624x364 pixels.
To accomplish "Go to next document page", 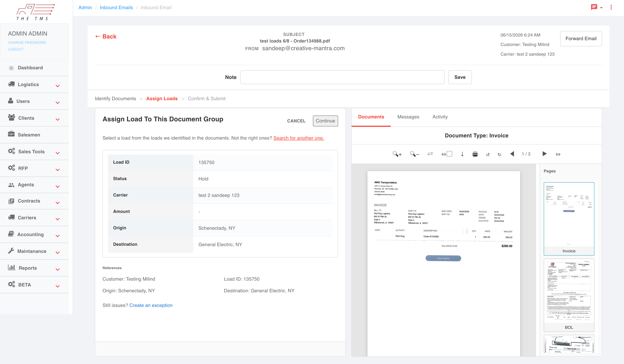I will click(544, 154).
